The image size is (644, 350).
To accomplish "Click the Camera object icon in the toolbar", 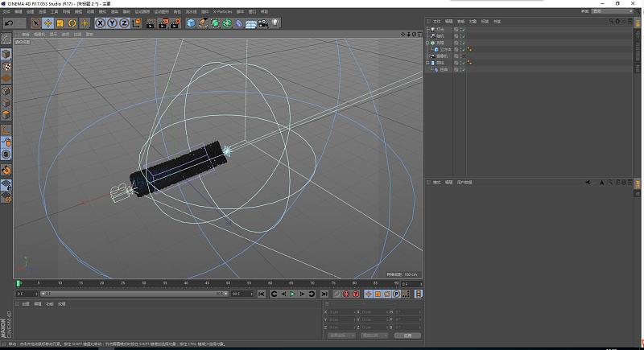I will point(263,23).
